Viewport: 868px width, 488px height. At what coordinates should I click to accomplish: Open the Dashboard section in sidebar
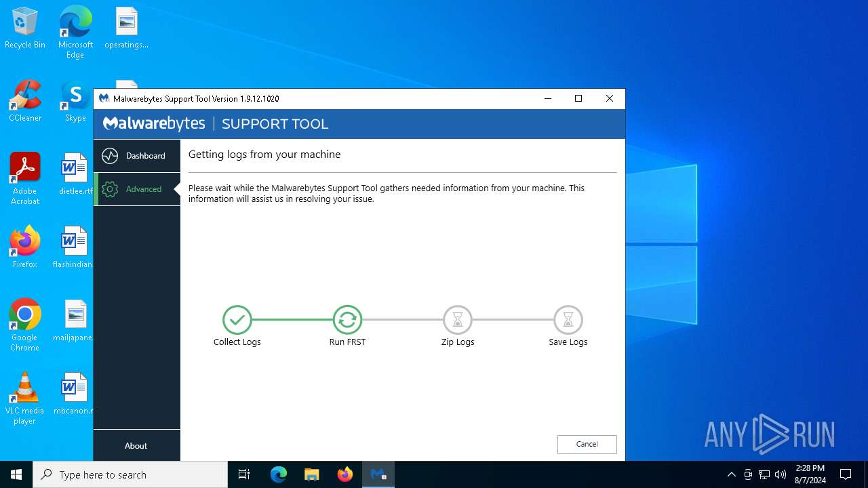point(136,156)
